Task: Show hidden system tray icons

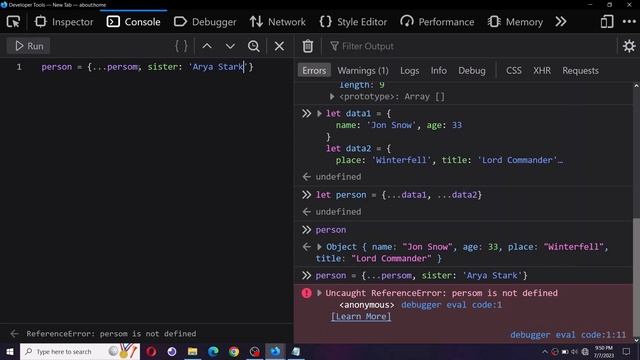Action: pos(544,351)
